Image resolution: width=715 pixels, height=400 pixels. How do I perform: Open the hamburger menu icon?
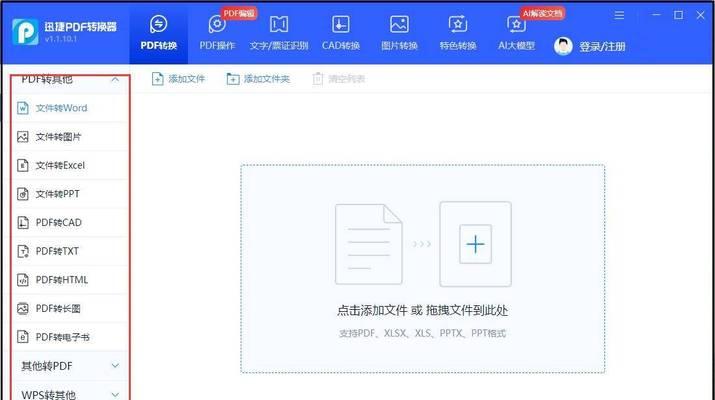(x=619, y=15)
